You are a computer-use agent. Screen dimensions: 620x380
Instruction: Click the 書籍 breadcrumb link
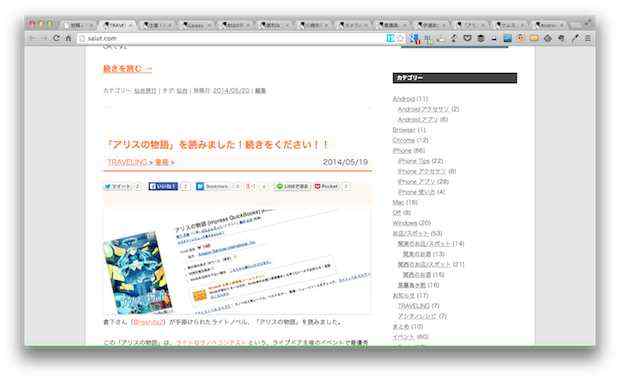pos(162,162)
